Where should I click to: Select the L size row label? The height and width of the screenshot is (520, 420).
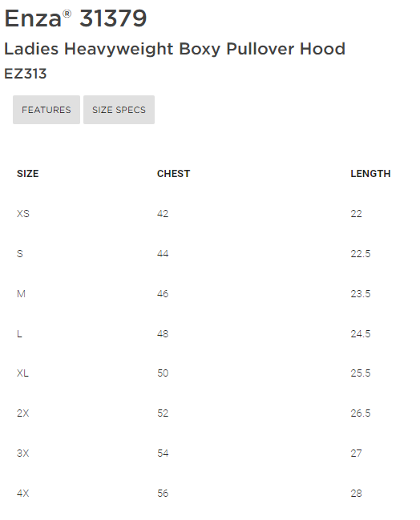point(19,333)
